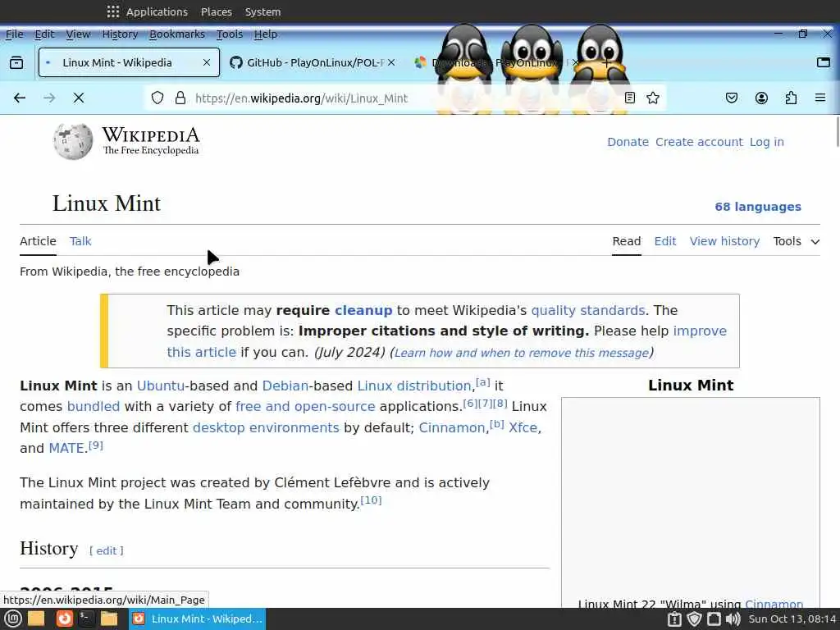Open the article Edit tab
Screen dimensions: 840x630
tap(665, 242)
